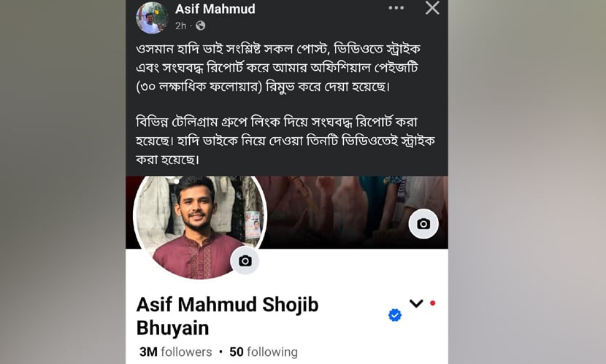Click the blue verified badge
The image size is (606, 364).
click(x=394, y=315)
